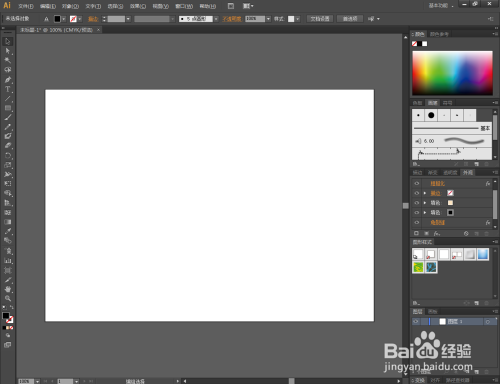This screenshot has height=384, width=500.
Task: Open the zoom level dropdown at bottom
Action: (x=37, y=381)
